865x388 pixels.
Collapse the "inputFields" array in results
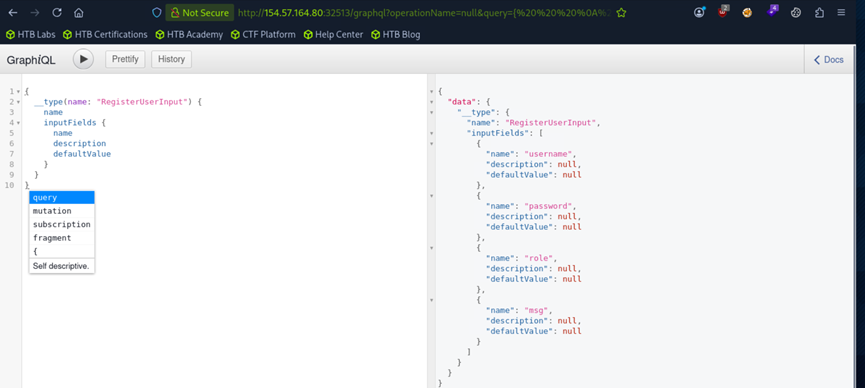(x=431, y=133)
